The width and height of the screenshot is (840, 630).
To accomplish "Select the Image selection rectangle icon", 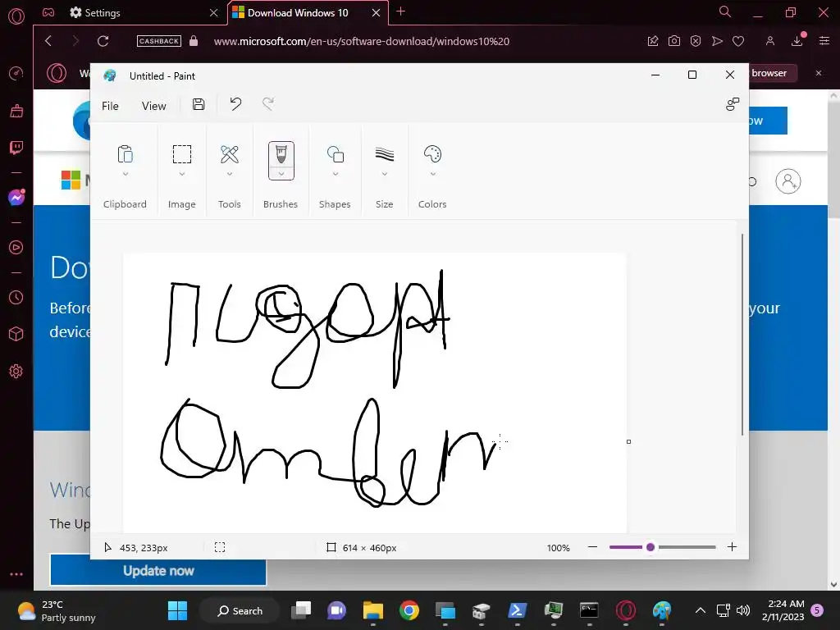I will point(181,154).
